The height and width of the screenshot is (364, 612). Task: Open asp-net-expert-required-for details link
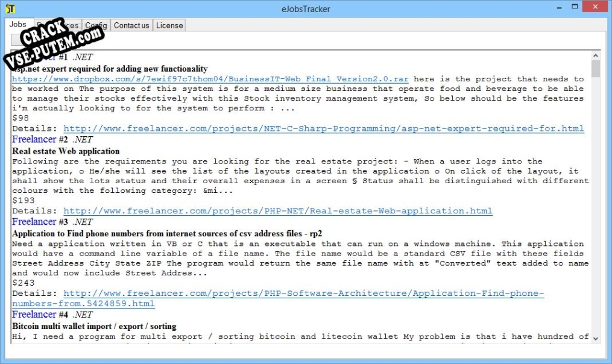pos(323,128)
